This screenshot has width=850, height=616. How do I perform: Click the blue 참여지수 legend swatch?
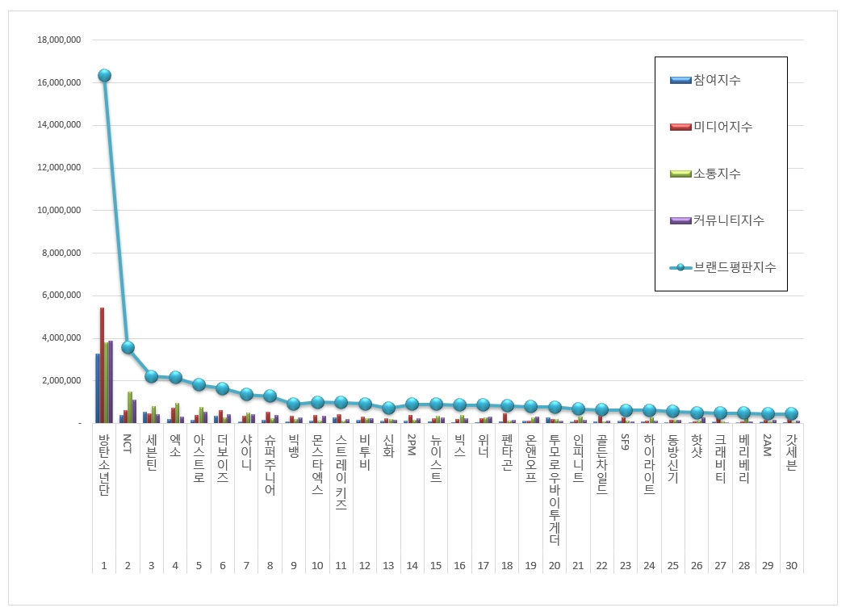(680, 80)
